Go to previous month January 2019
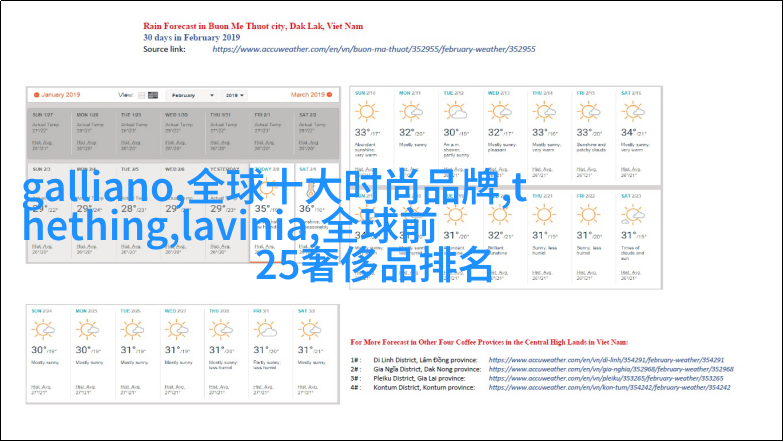The height and width of the screenshot is (442, 784). [x=60, y=94]
